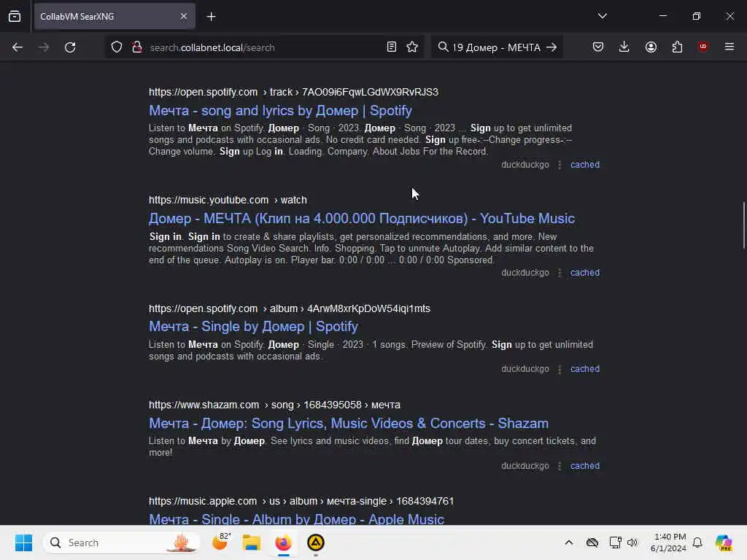This screenshot has height=560, width=747.
Task: Open the yellow triangle app on taskbar
Action: 315,542
